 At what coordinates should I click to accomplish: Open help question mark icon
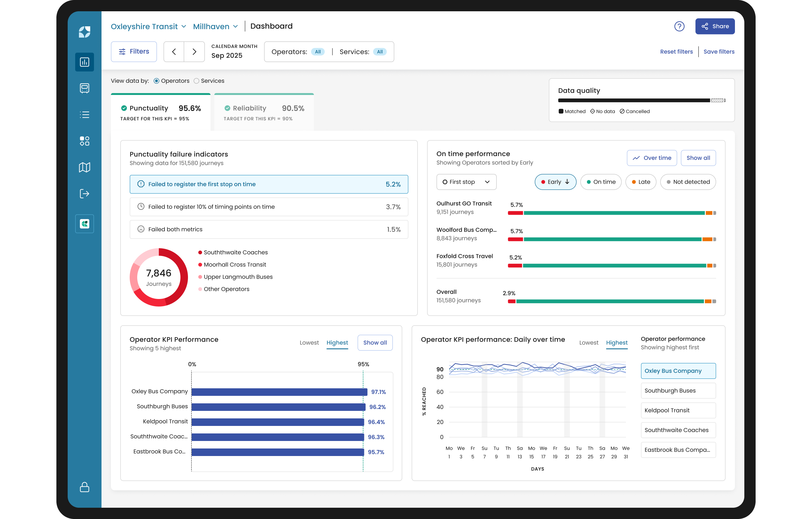pyautogui.click(x=679, y=26)
